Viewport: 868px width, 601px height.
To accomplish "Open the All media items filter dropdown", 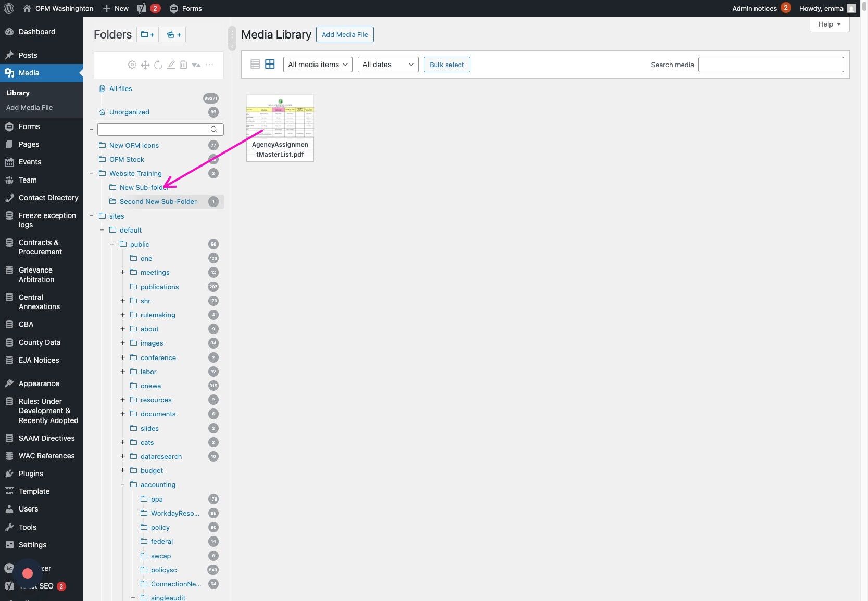I will (318, 65).
